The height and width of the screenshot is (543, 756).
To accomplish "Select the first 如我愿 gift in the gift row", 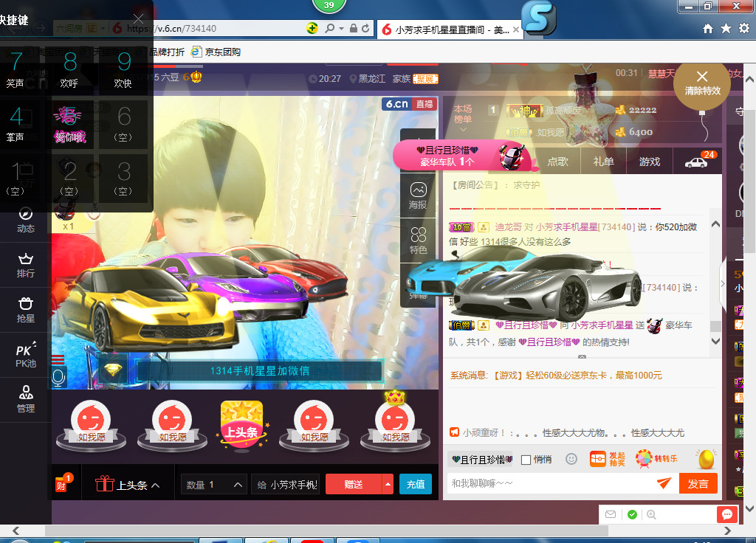I will coord(91,425).
